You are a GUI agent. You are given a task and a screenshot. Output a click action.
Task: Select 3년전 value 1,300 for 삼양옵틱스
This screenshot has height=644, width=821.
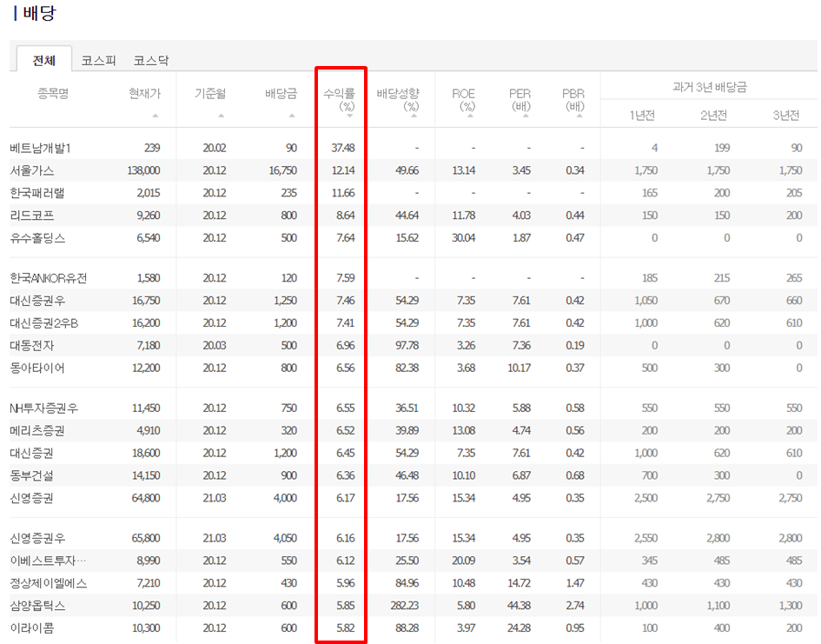[x=790, y=606]
